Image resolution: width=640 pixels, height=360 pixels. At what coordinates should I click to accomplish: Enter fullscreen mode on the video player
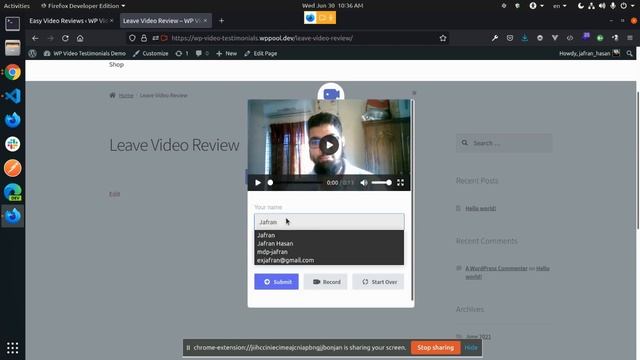click(x=400, y=182)
